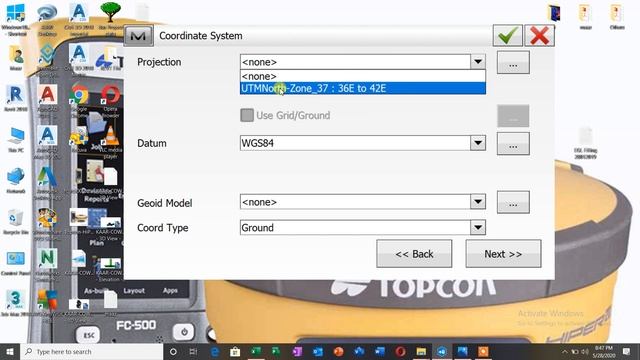Cancel with the red X button
This screenshot has width=640, height=360.
[539, 36]
